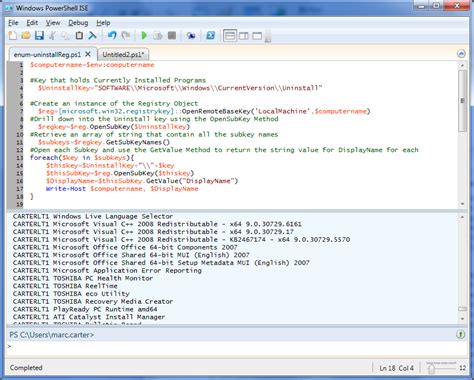
Task: Click output row 'Microsoft Application Error Reporting'
Action: pos(107,270)
